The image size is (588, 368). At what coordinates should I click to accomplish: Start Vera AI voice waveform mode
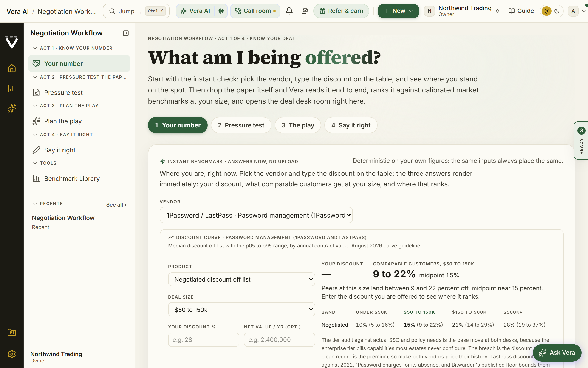click(221, 11)
